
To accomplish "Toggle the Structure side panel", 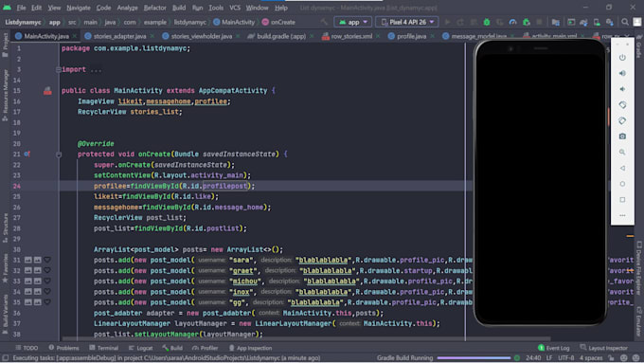I will [x=5, y=227].
